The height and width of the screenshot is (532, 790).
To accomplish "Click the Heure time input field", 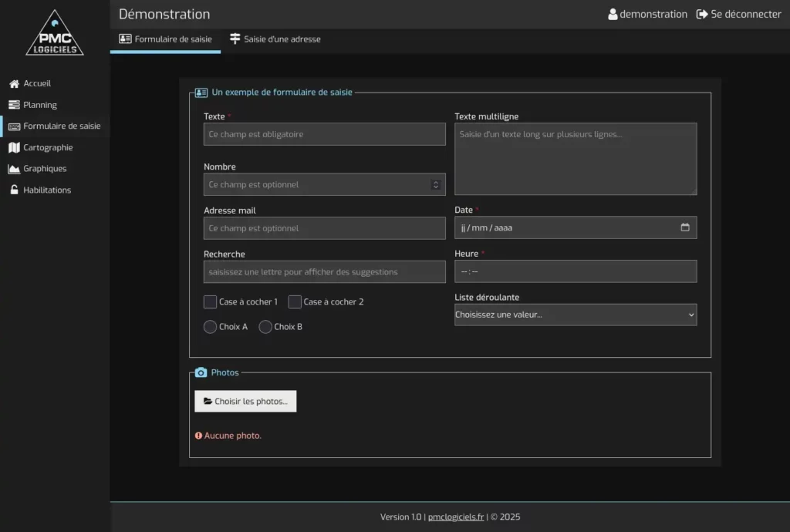I will pos(576,271).
